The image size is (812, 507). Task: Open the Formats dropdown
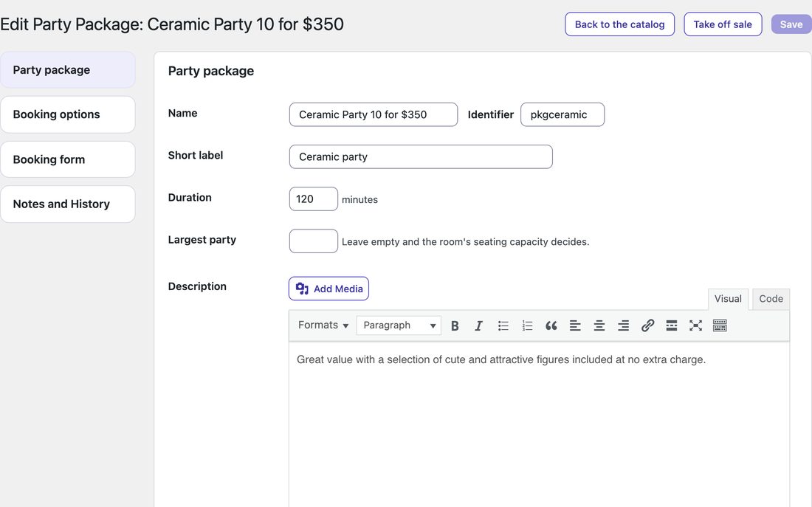coord(323,325)
